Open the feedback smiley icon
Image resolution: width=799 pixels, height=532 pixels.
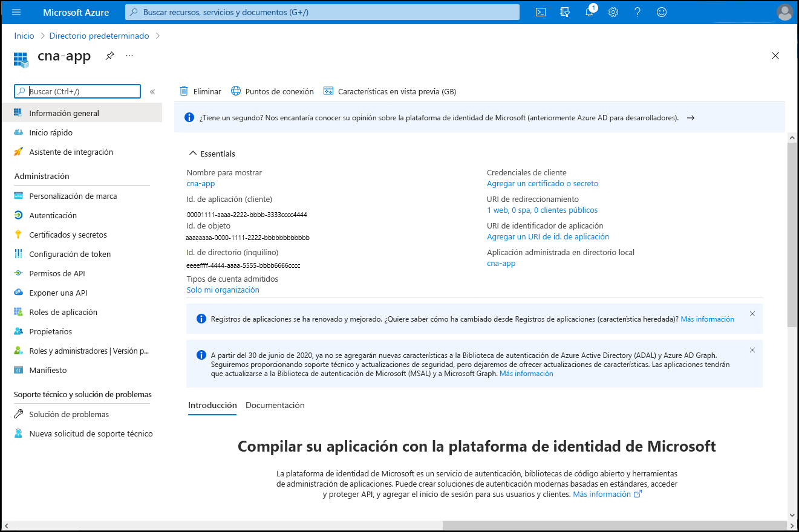(662, 12)
